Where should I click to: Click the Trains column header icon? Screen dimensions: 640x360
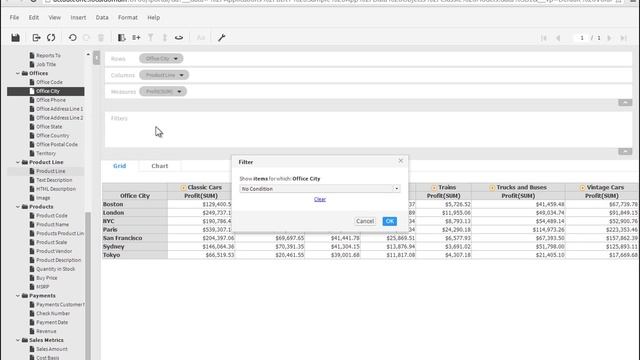tap(434, 188)
